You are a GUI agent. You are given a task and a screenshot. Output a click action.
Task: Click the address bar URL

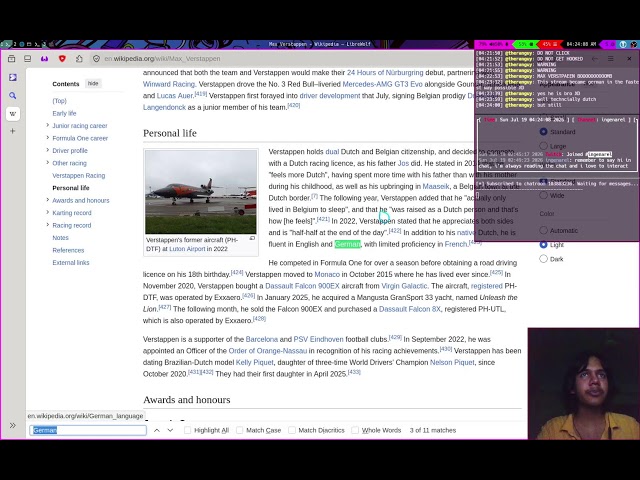point(162,59)
